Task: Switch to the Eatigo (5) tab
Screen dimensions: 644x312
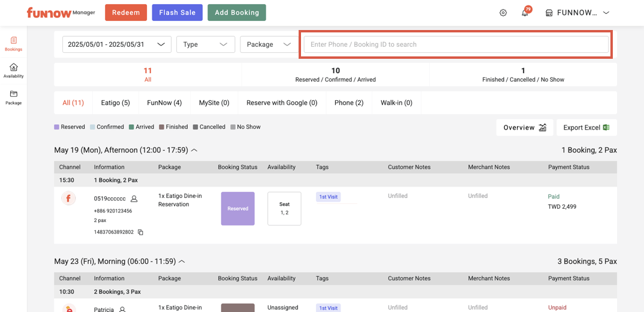Action: (x=115, y=103)
